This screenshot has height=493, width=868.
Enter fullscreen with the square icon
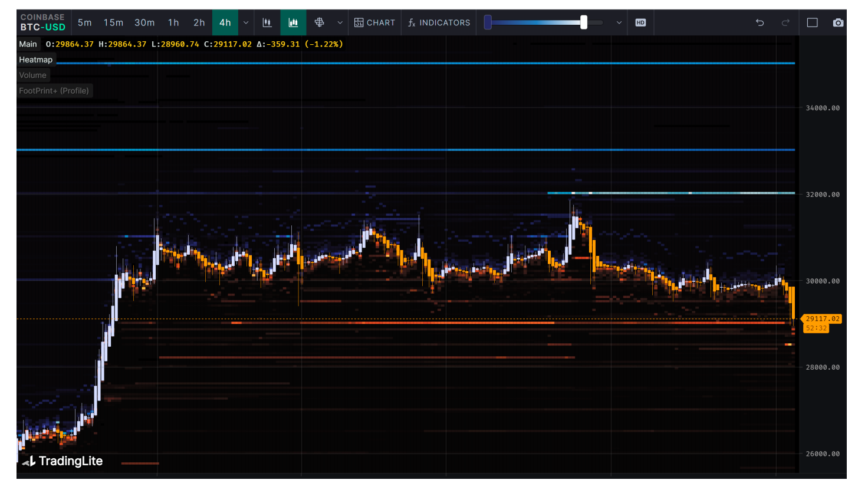812,22
